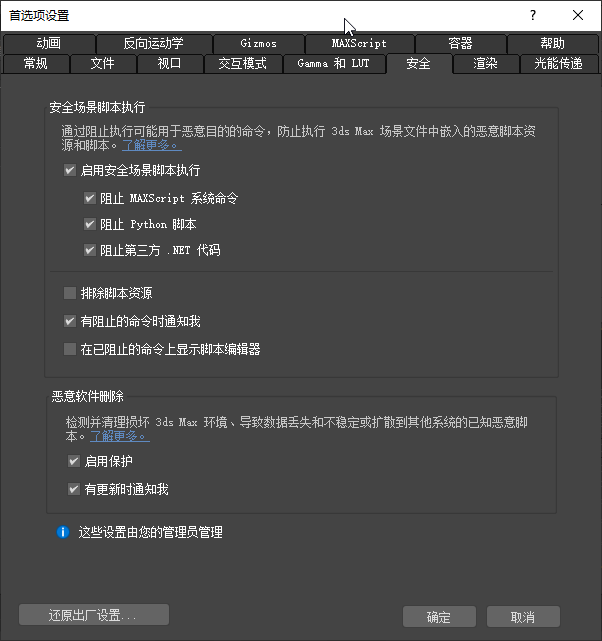Open 了解更多 link under 恶意软件删除
This screenshot has height=641, width=602.
tap(120, 436)
